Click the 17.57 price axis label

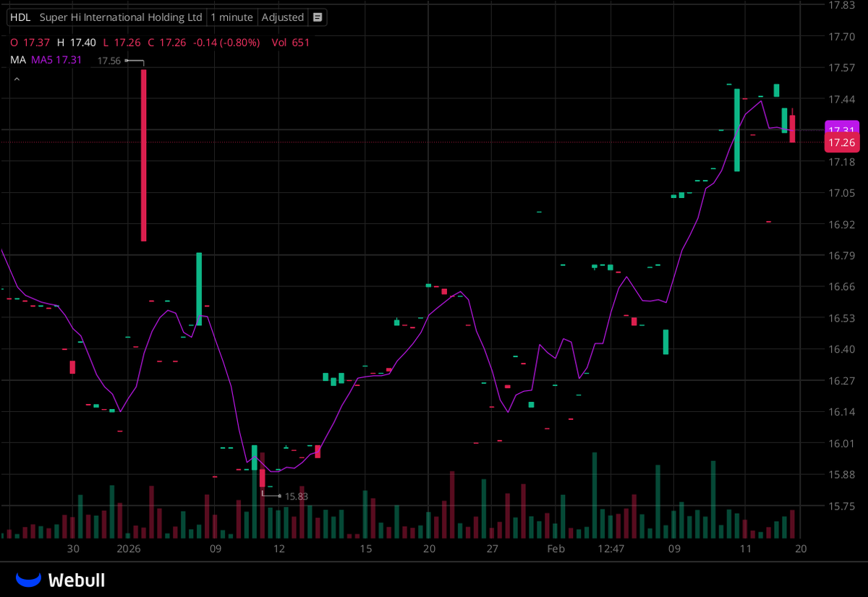[842, 67]
